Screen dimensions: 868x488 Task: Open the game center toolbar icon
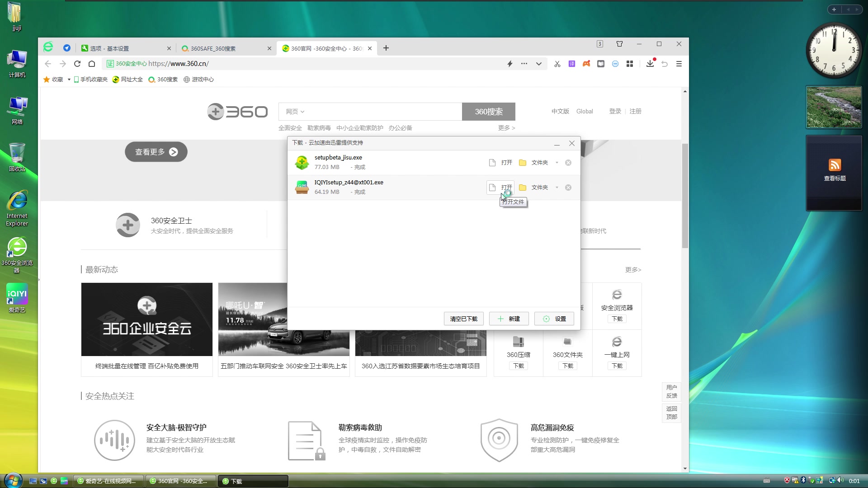point(586,64)
